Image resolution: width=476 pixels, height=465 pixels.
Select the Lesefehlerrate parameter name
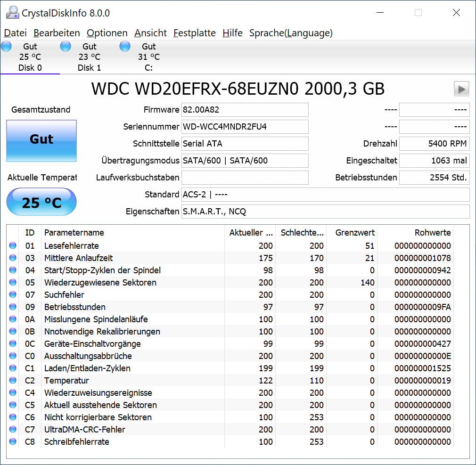coord(71,245)
